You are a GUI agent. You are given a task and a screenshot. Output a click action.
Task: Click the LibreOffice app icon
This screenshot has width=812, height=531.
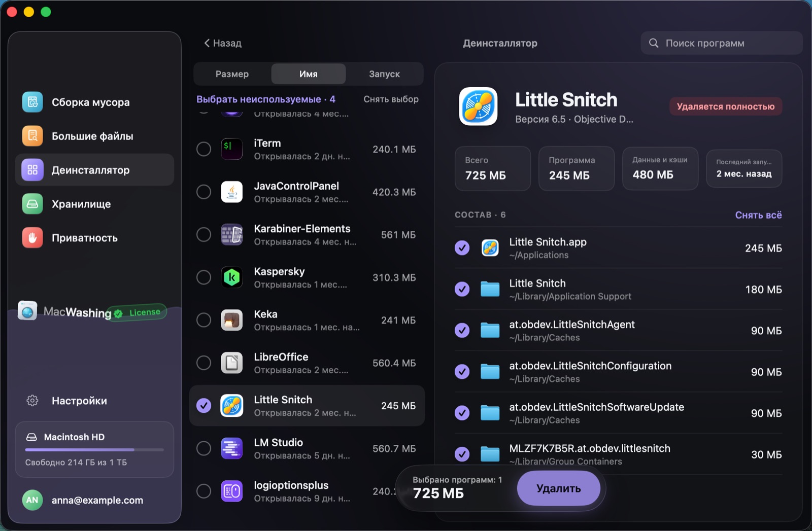click(x=232, y=363)
